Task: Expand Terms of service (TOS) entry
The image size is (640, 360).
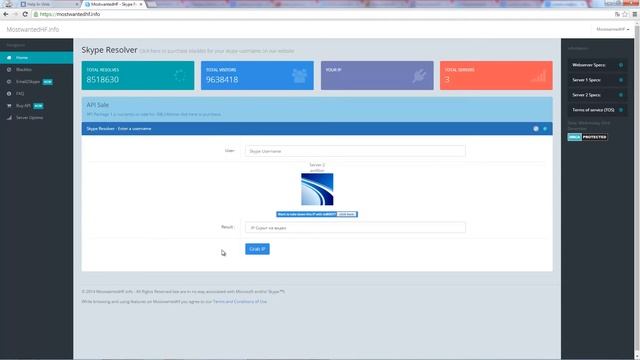Action: pyautogui.click(x=598, y=110)
